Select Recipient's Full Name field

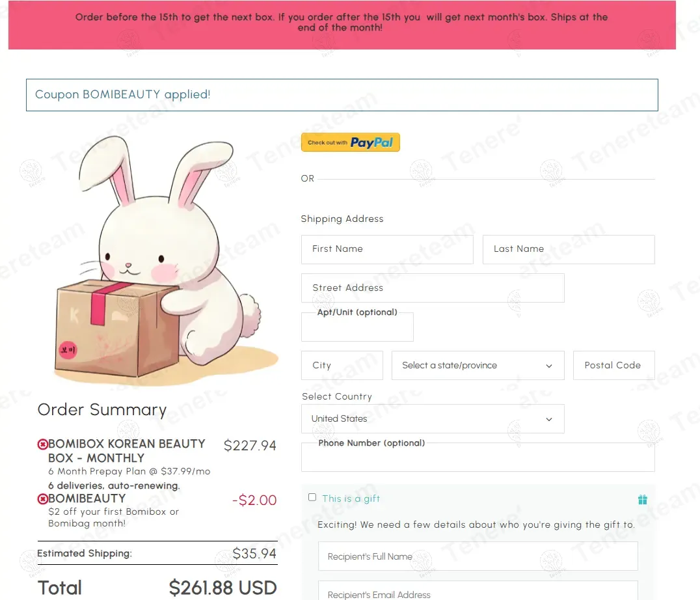[x=478, y=556]
